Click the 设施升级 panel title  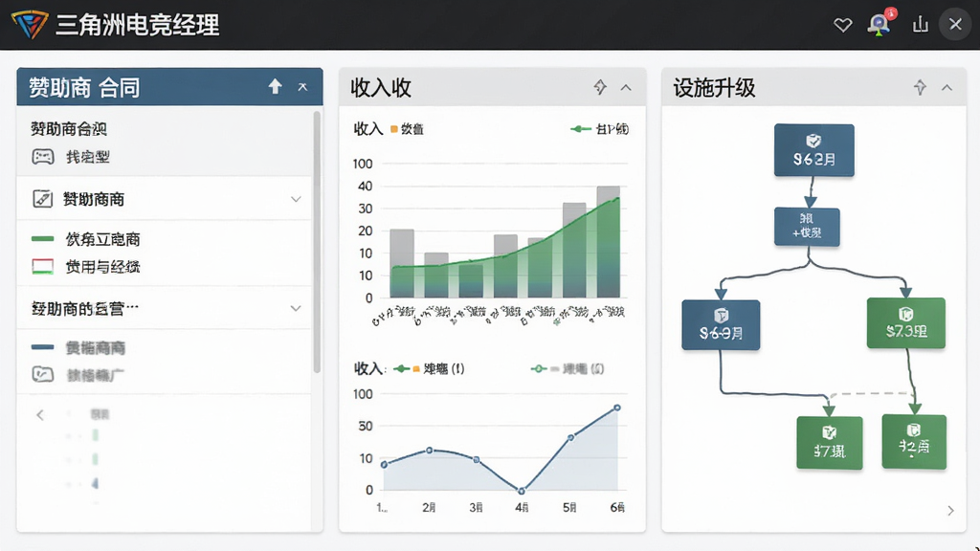click(x=714, y=87)
